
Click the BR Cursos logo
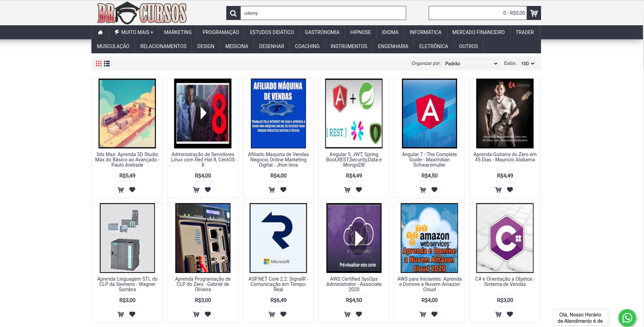point(142,13)
